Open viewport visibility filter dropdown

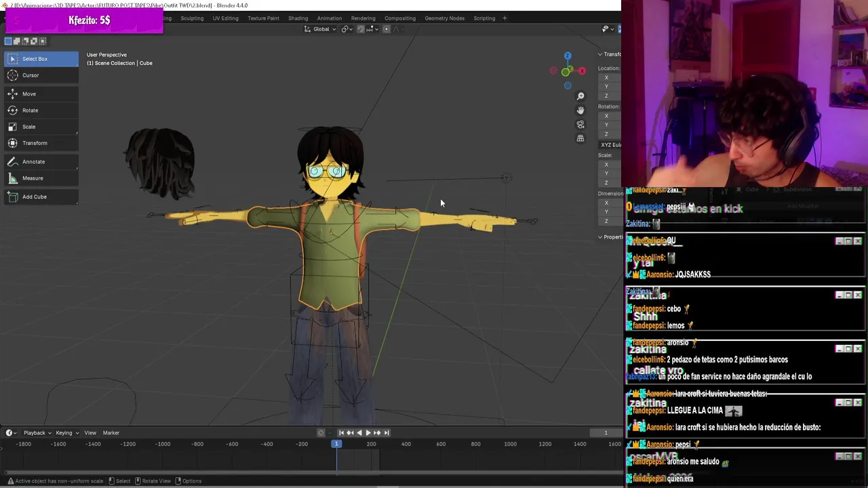[607, 29]
